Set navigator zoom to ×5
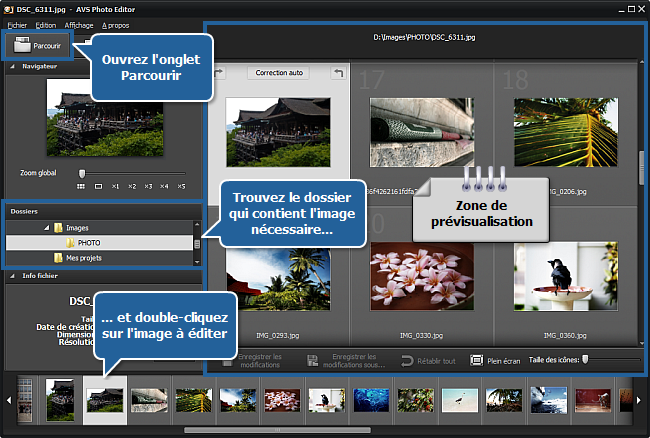This screenshot has width=650, height=438. pos(181,186)
